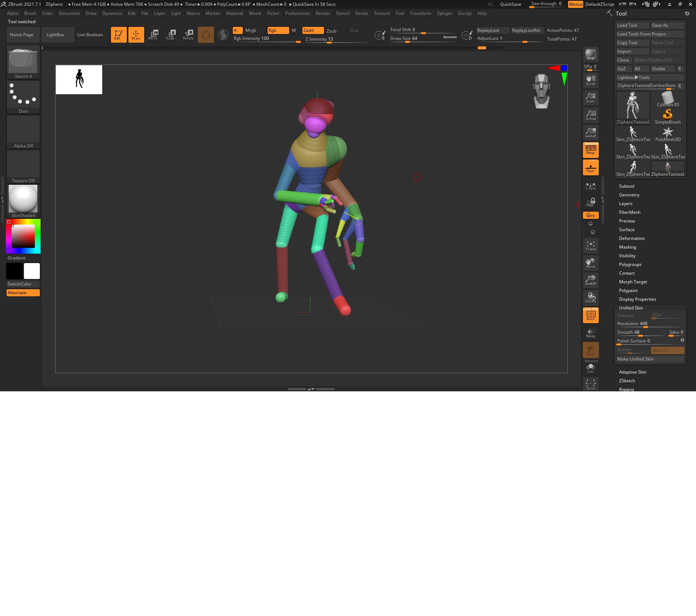Expand the Polygroups subpalette
696x616 pixels.
pyautogui.click(x=630, y=265)
